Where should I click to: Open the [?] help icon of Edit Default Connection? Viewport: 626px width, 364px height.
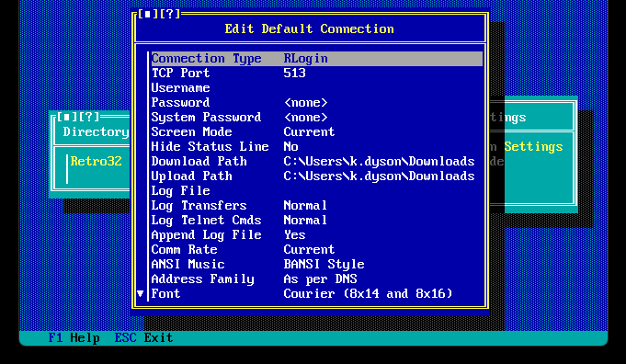click(170, 14)
